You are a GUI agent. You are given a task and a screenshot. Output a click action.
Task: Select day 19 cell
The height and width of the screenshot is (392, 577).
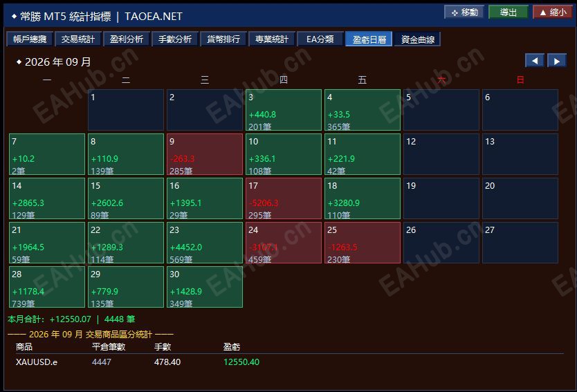[441, 198]
